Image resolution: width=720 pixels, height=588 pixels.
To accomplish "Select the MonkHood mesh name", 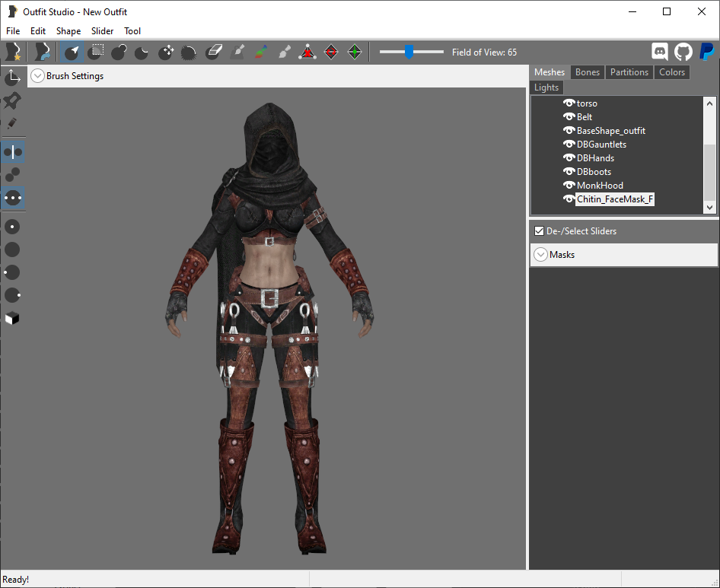I will (x=600, y=186).
